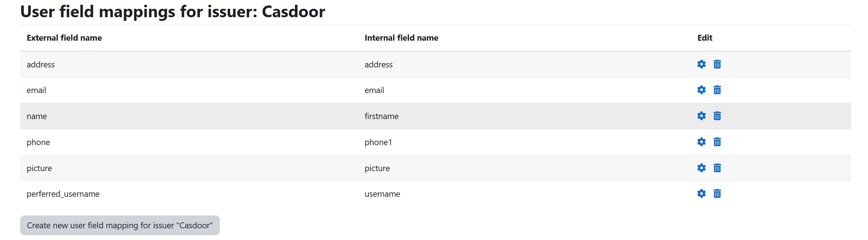Remove the phone to phone1 mapping
868x240 pixels.
[717, 142]
